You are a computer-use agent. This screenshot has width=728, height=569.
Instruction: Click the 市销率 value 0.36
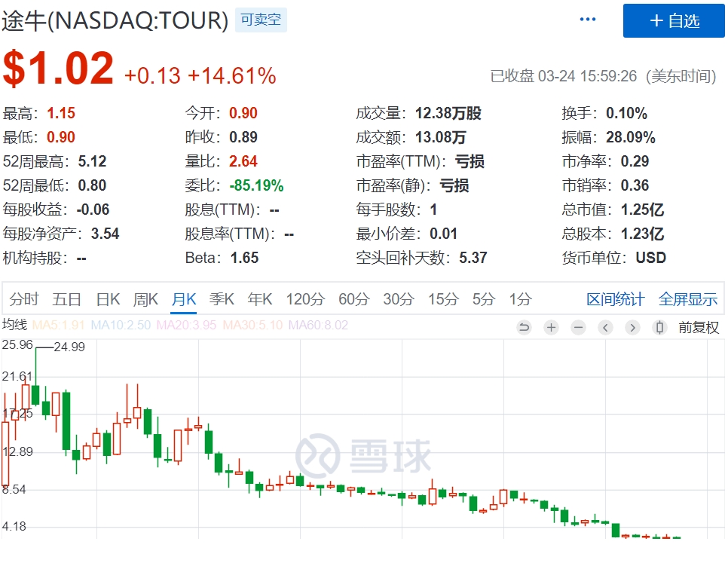click(635, 185)
